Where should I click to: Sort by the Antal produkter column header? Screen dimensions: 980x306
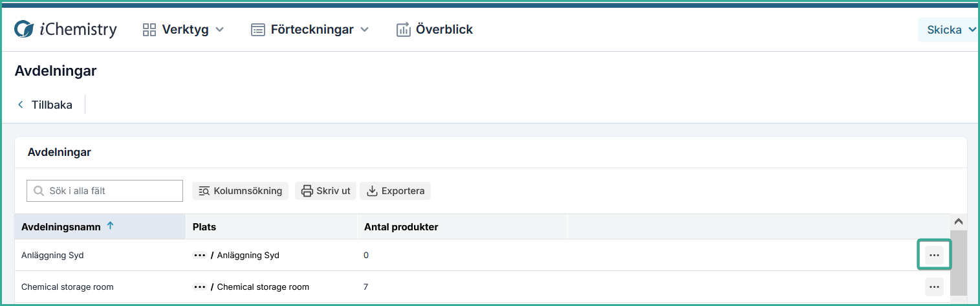463,226
